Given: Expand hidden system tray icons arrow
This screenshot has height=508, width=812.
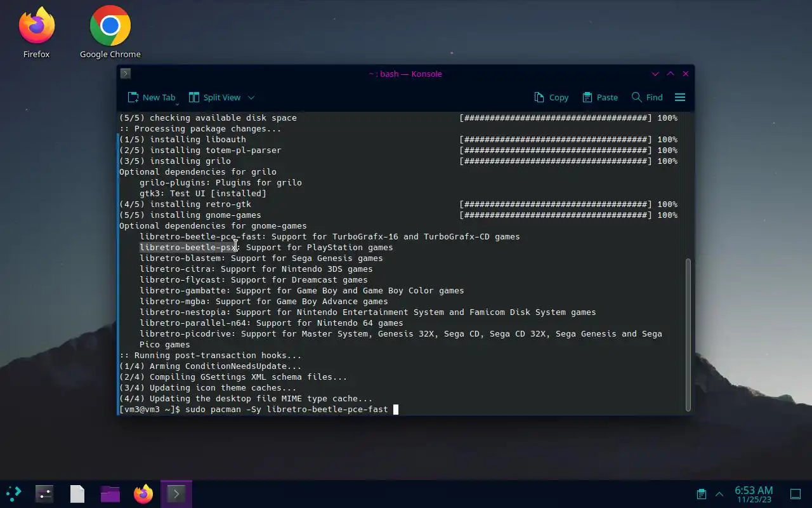Looking at the screenshot, I should tap(719, 493).
